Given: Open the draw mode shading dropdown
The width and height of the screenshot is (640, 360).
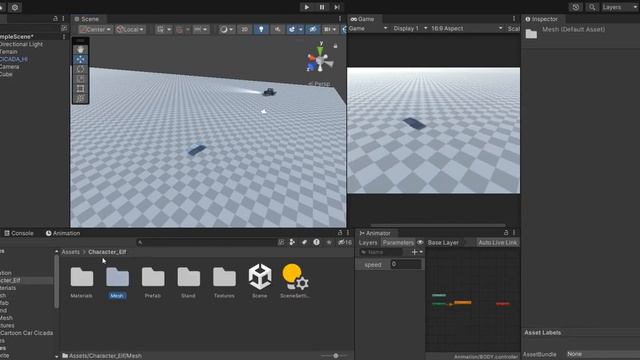Looking at the screenshot, I should tap(226, 29).
